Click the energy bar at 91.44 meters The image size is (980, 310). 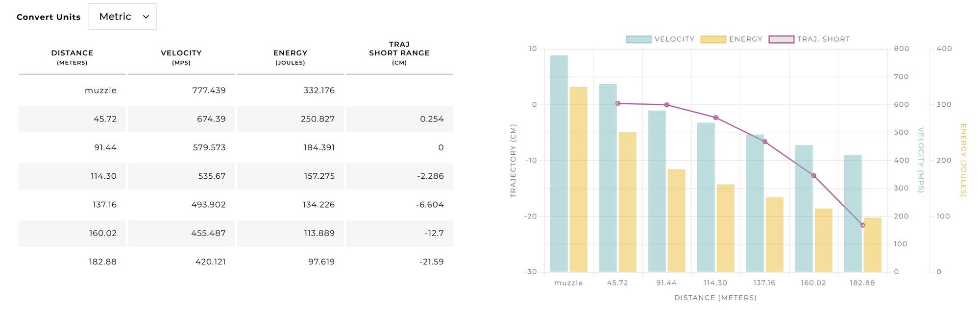(x=676, y=220)
